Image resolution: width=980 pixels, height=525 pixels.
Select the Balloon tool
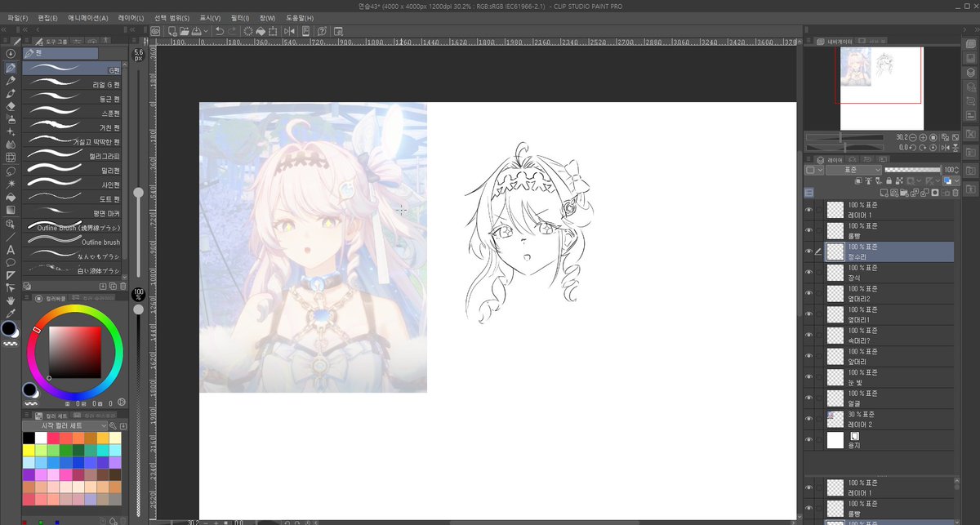pos(11,262)
